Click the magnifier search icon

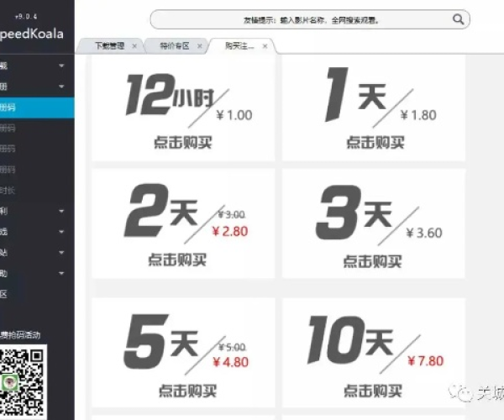(459, 19)
